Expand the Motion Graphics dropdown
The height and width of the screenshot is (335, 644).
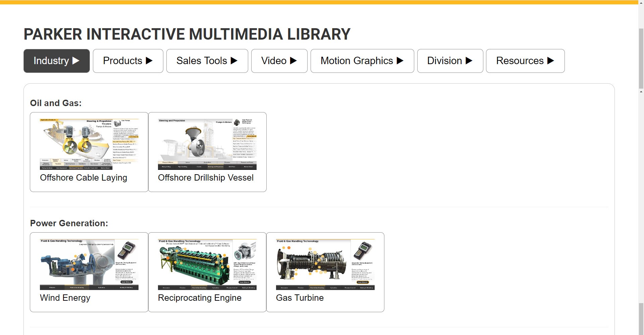point(362,61)
